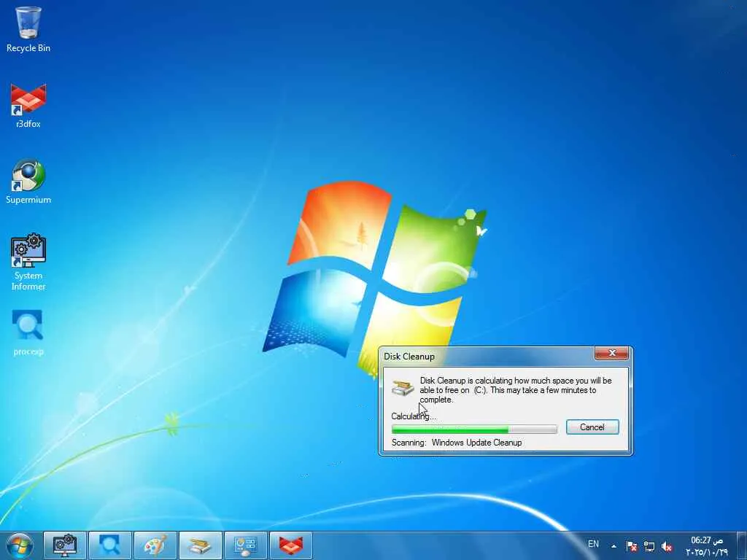Select the System Informer desktop shortcut

[28, 262]
